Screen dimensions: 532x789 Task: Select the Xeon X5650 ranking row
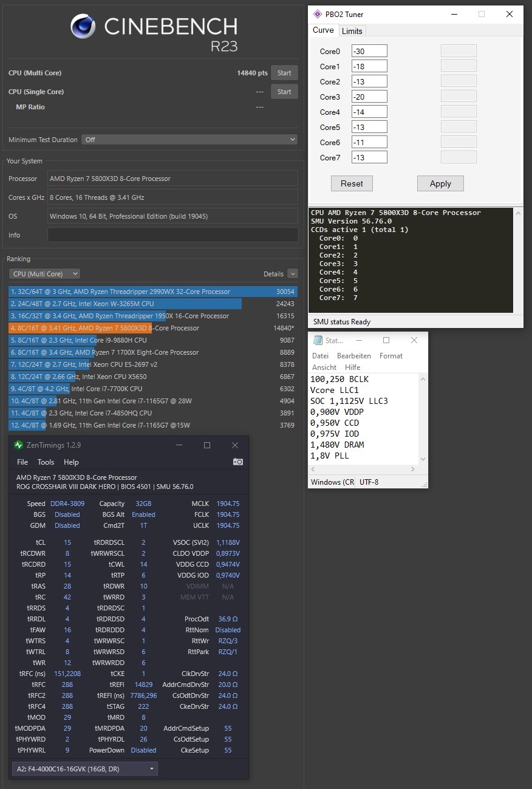coord(153,377)
